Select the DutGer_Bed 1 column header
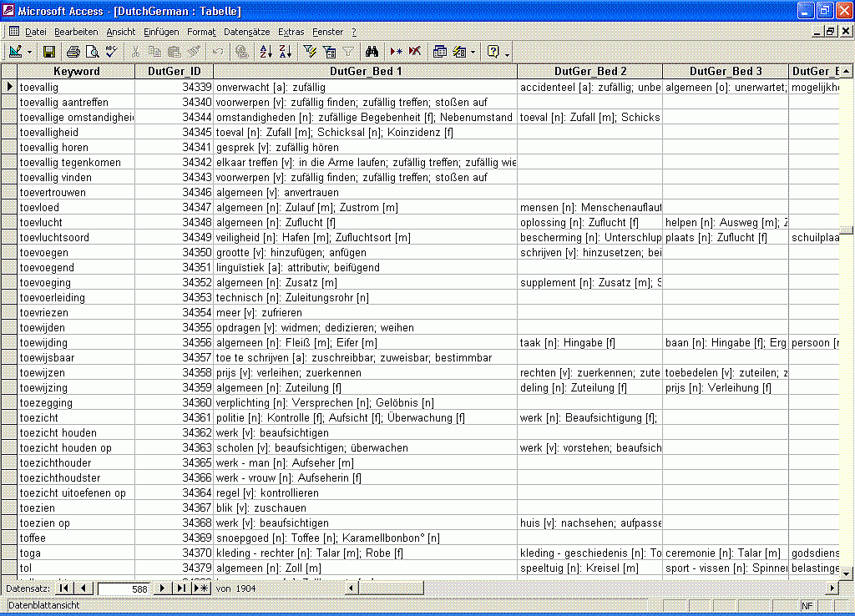 (x=366, y=72)
